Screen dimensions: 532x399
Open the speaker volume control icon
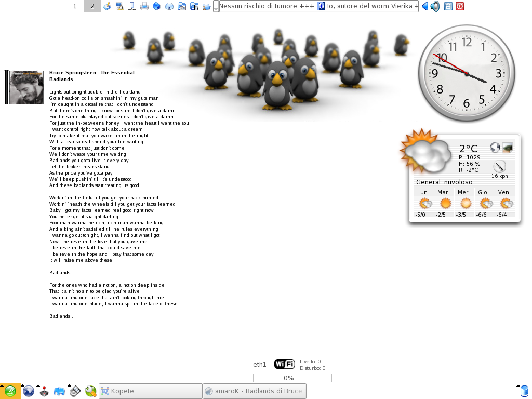[x=435, y=6]
